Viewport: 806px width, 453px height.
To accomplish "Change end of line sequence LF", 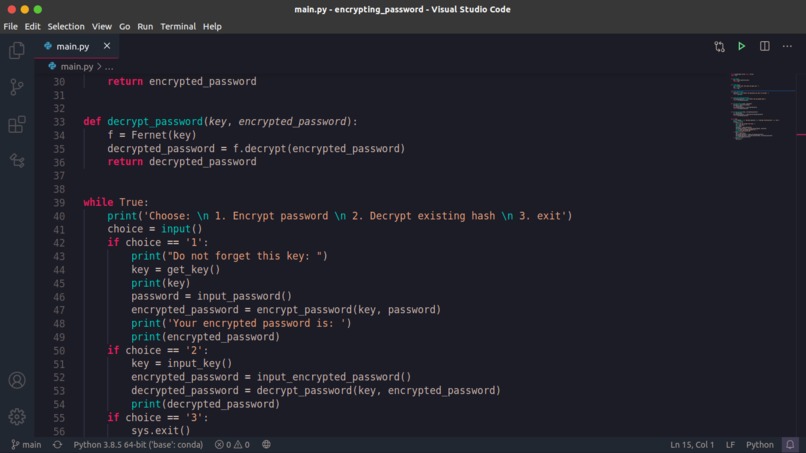I will (730, 445).
